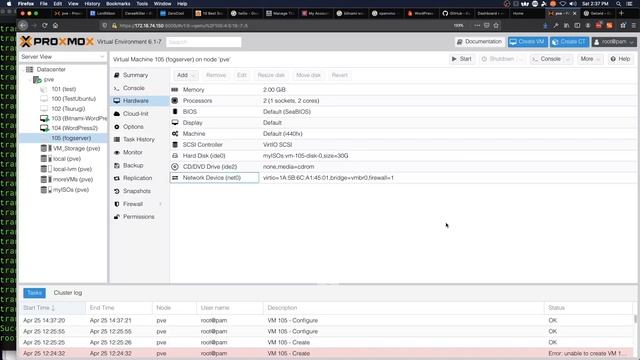Open the Permissions section
Image resolution: width=640 pixels, height=360 pixels.
click(139, 217)
